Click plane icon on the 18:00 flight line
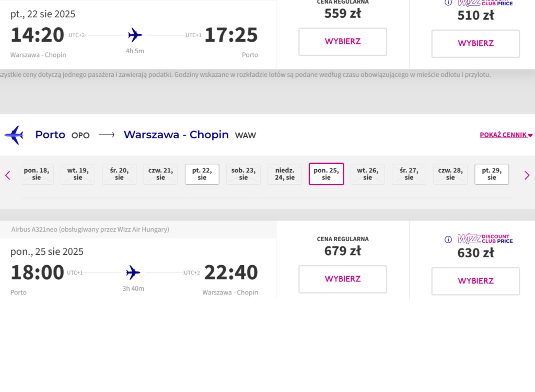Viewport: 535px width, 392px height. (x=133, y=272)
